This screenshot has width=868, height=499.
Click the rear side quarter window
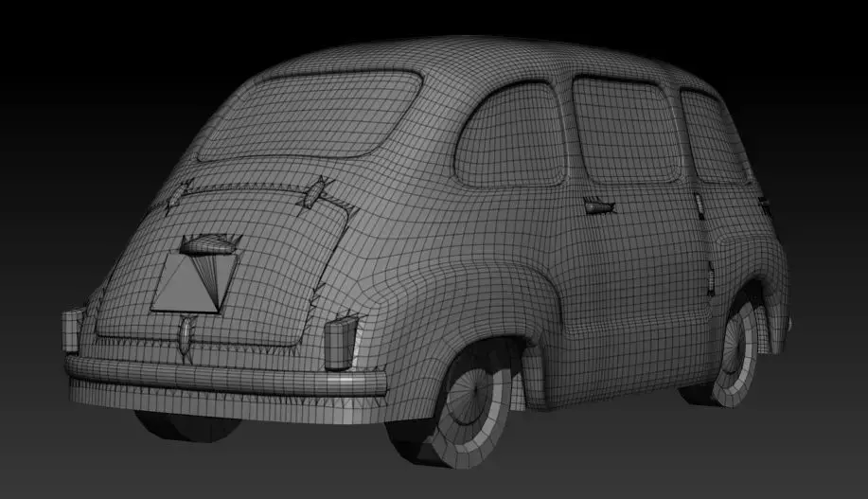[510, 136]
